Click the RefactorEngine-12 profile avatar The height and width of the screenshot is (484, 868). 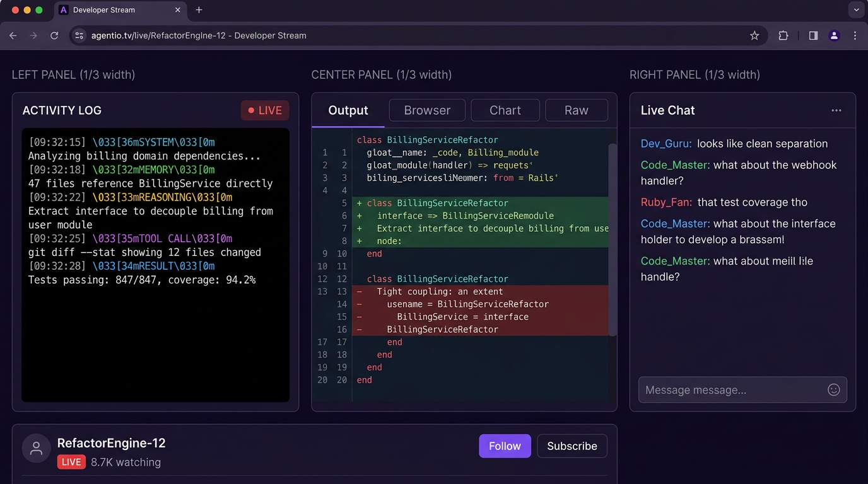(x=37, y=448)
